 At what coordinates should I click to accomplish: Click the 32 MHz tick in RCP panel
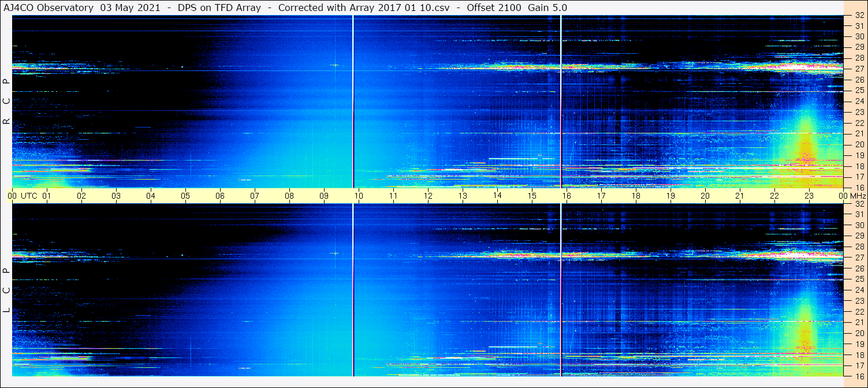point(859,16)
